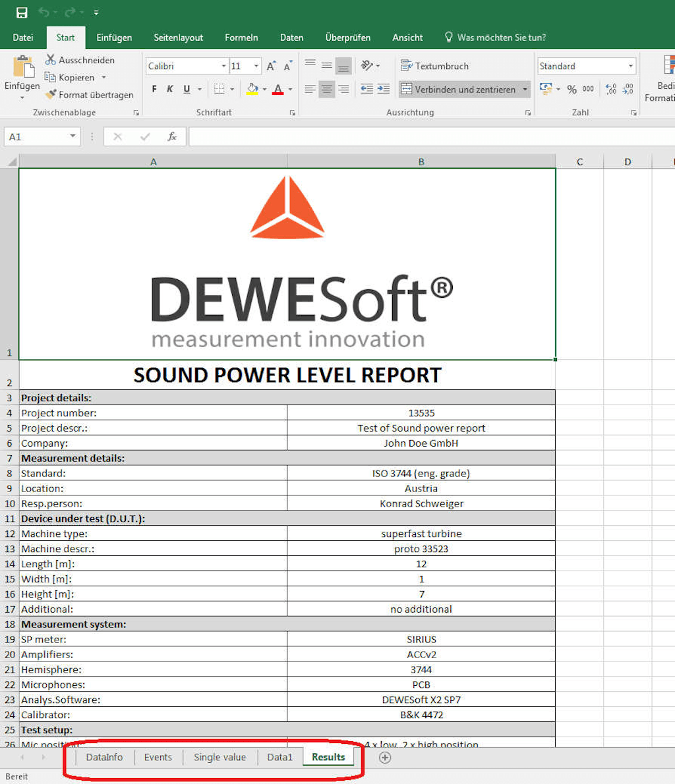675x784 pixels.
Task: Click increase decimal places icon
Action: (611, 89)
